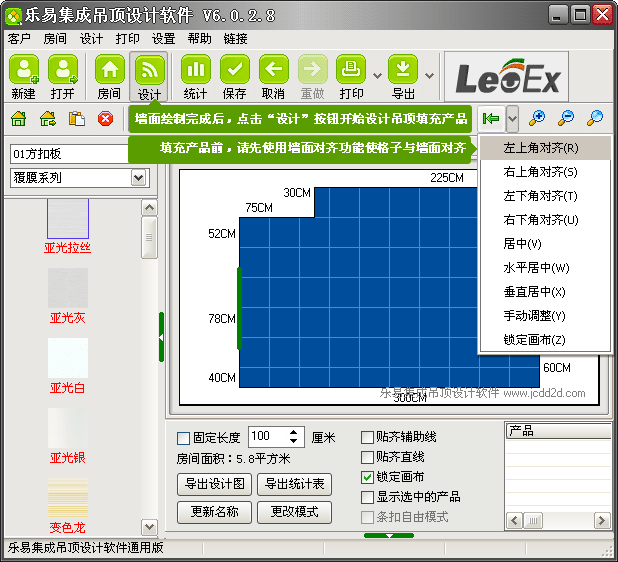618x562 pixels.
Task: Click the 导出设计图 button
Action: (x=214, y=484)
